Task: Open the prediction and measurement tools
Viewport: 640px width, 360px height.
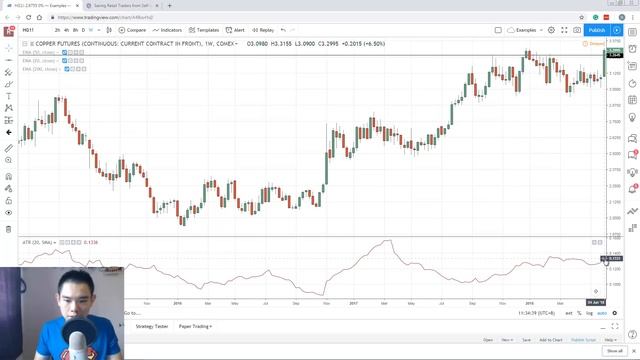Action: pyautogui.click(x=9, y=120)
